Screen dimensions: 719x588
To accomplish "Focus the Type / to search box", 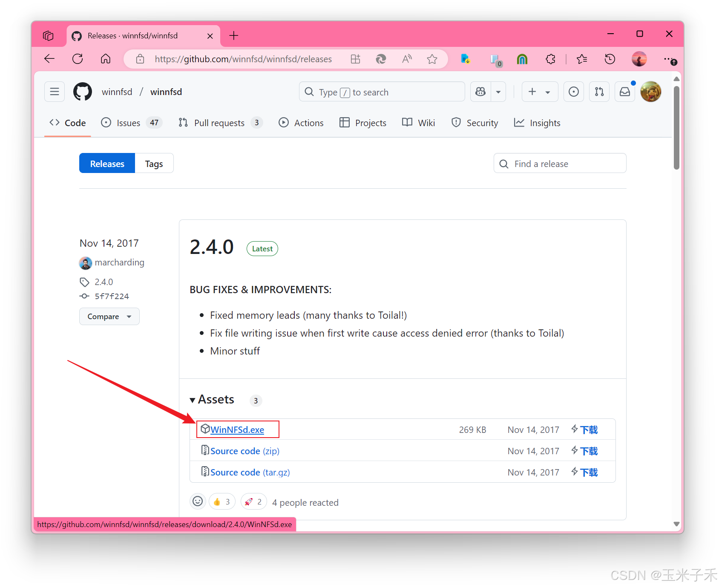I will click(x=382, y=92).
